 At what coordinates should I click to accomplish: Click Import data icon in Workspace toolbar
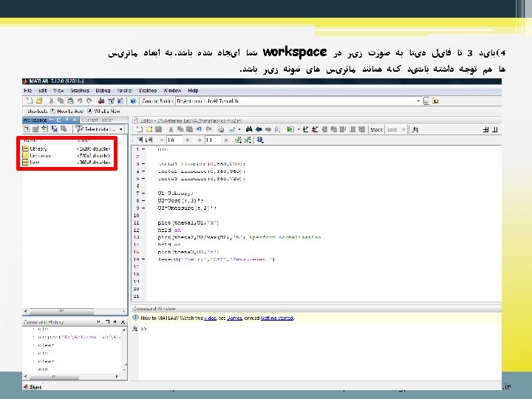[x=44, y=129]
